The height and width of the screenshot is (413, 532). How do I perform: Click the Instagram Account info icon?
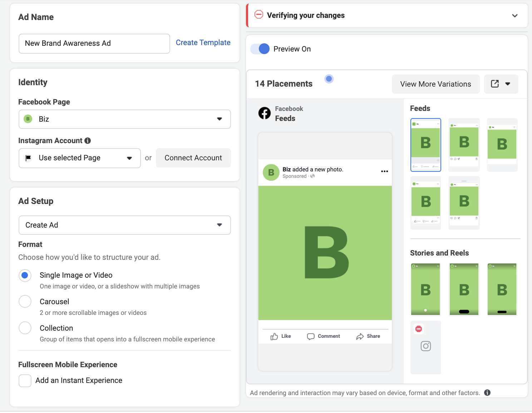[88, 141]
